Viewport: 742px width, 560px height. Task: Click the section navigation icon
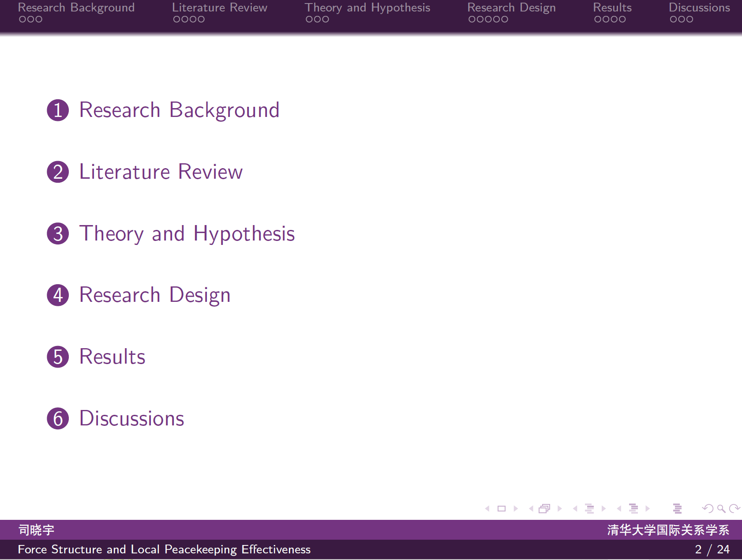[x=633, y=509]
